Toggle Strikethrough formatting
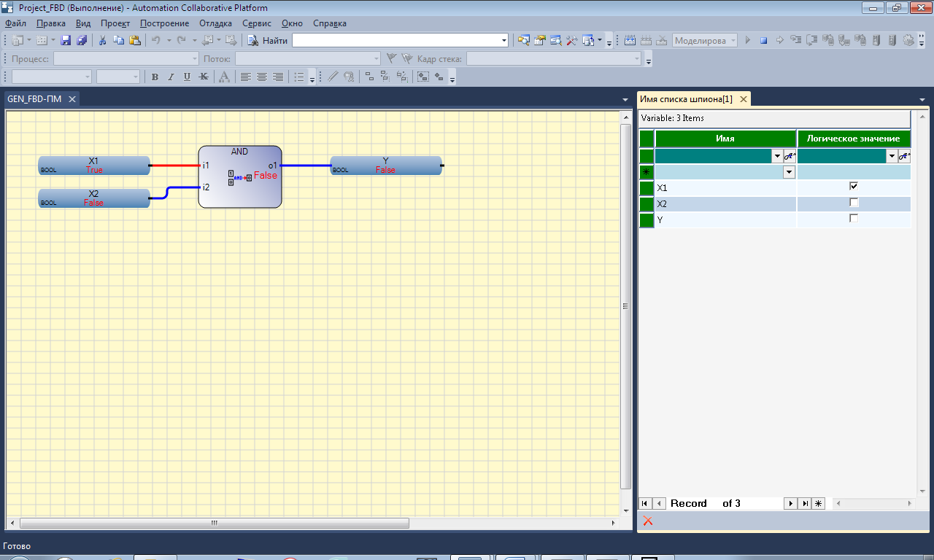The height and width of the screenshot is (560, 934). point(203,77)
